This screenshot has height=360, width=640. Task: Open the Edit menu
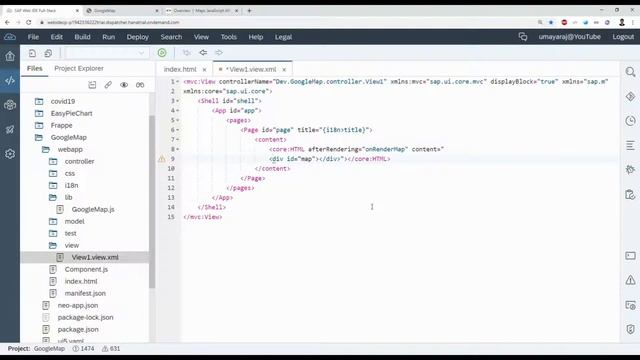click(56, 37)
